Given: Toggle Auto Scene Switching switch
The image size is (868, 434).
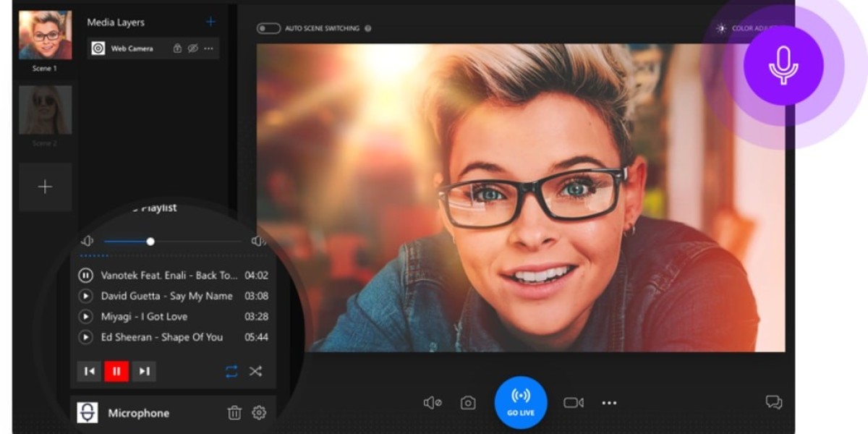Looking at the screenshot, I should [268, 28].
